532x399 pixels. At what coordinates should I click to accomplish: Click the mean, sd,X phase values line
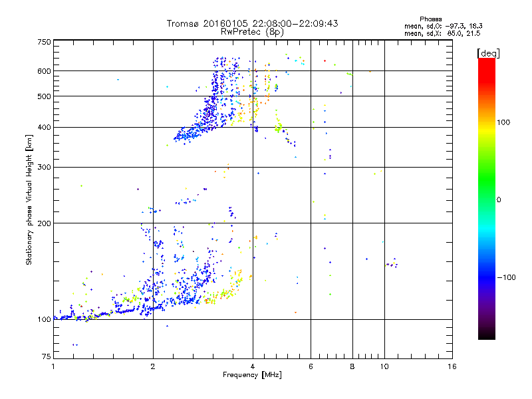[x=442, y=33]
